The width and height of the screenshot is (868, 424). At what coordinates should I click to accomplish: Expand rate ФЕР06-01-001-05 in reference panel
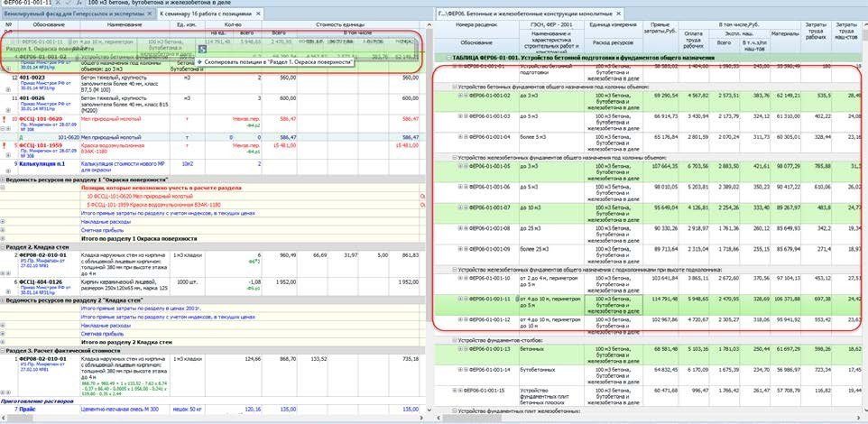tap(460, 165)
